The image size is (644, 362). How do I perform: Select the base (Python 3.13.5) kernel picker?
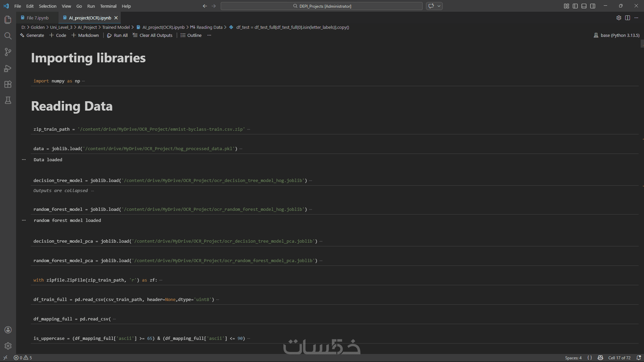616,35
